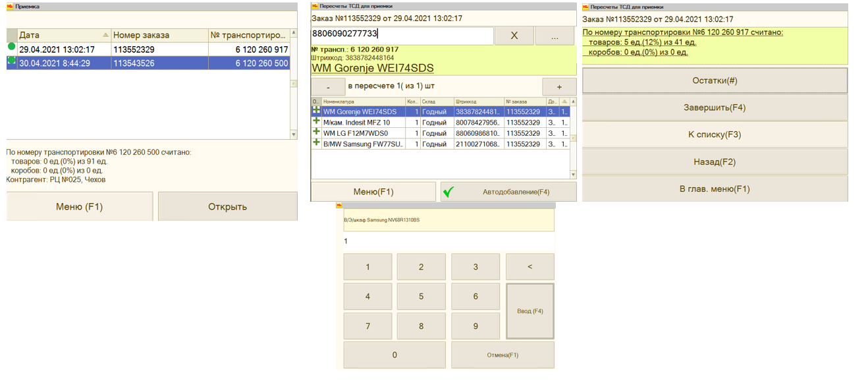Viewport: 868px width, 387px height.
Task: Click green checkmark on Автодобавление button
Action: [x=448, y=192]
